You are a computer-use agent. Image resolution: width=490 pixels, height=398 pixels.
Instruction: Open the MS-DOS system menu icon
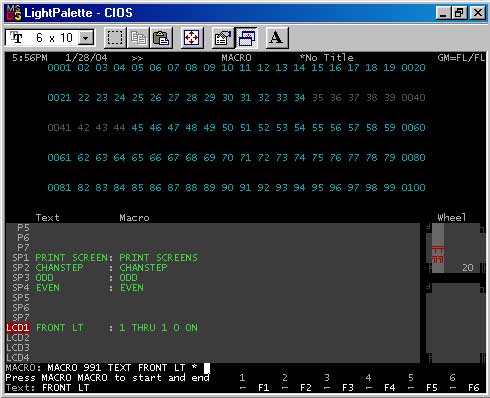[x=14, y=13]
